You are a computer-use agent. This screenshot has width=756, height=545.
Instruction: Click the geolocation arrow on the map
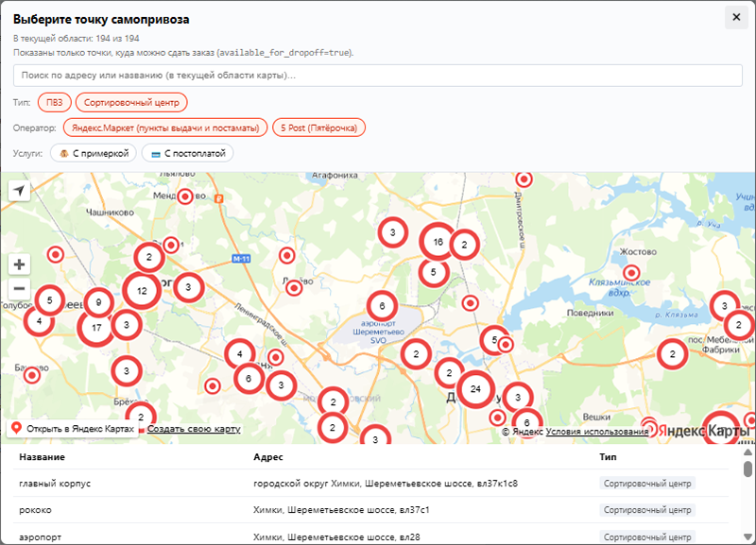(x=19, y=191)
